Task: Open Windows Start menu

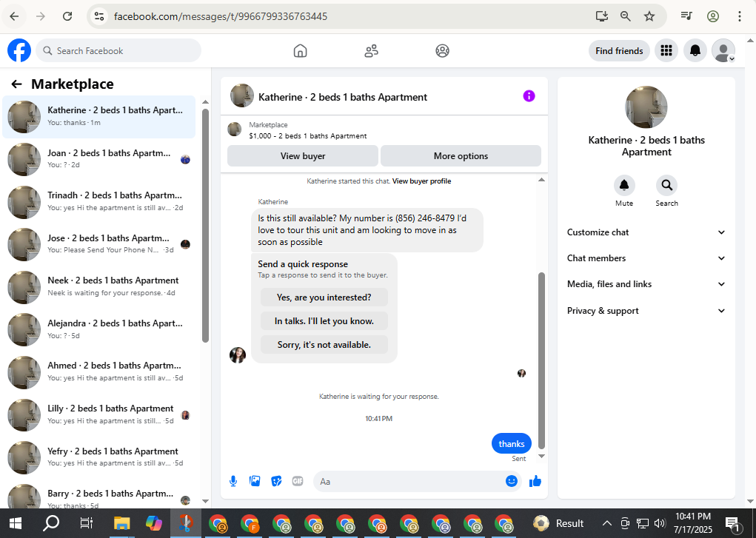Action: click(16, 523)
